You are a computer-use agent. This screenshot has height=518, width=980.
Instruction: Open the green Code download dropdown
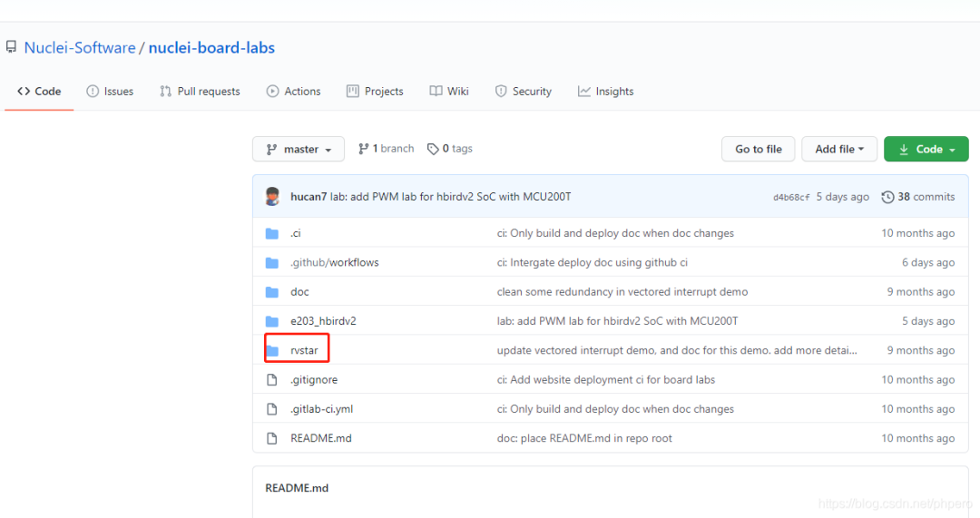(926, 149)
